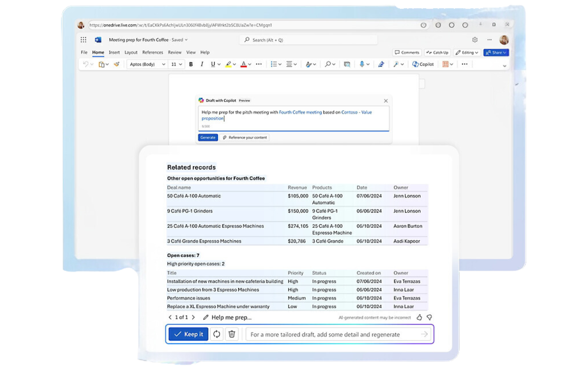Click the Paste clipboard icon
This screenshot has height=371, width=588.
point(101,64)
